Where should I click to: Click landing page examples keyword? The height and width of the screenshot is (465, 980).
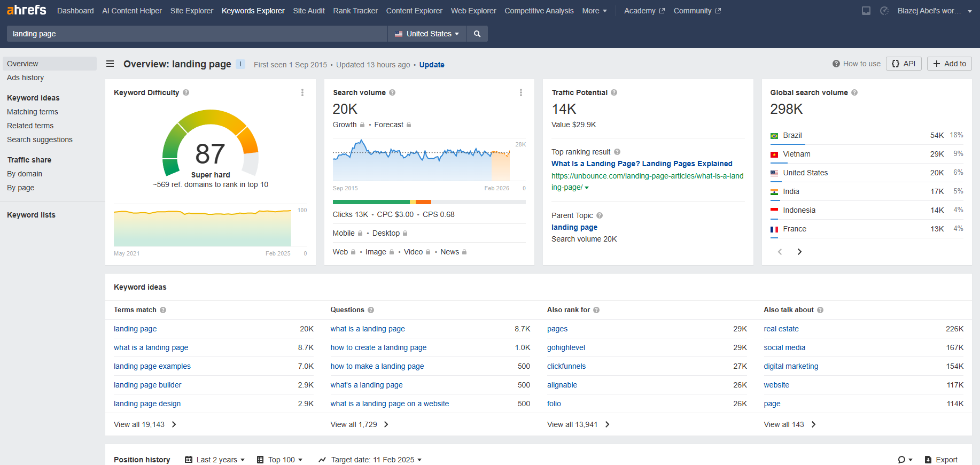pyautogui.click(x=152, y=366)
